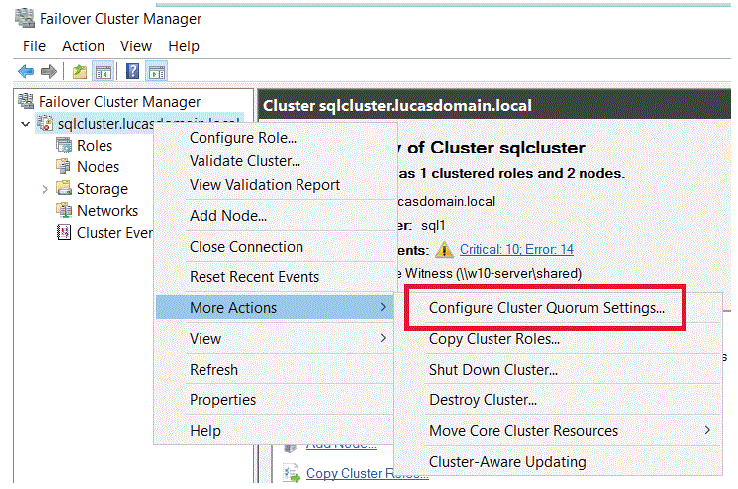Image resolution: width=738 pixels, height=489 pixels.
Task: Select Shut Down Cluster...
Action: [x=493, y=369]
